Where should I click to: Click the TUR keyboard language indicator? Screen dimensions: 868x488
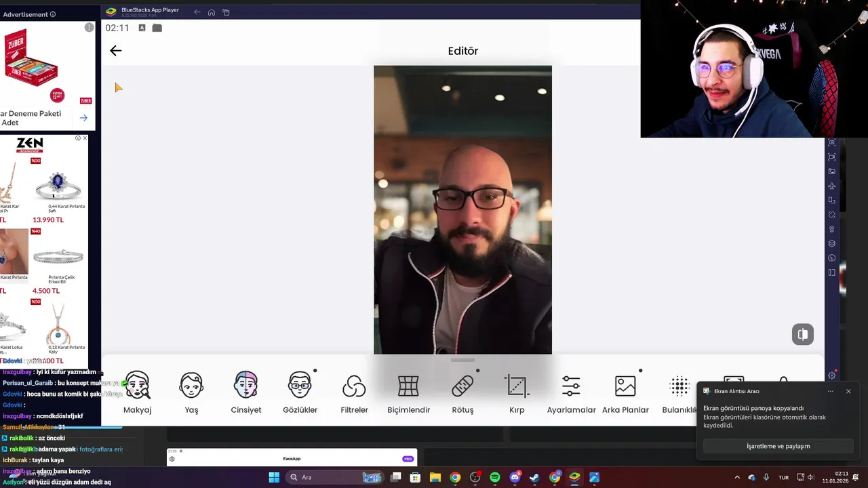[x=783, y=477]
